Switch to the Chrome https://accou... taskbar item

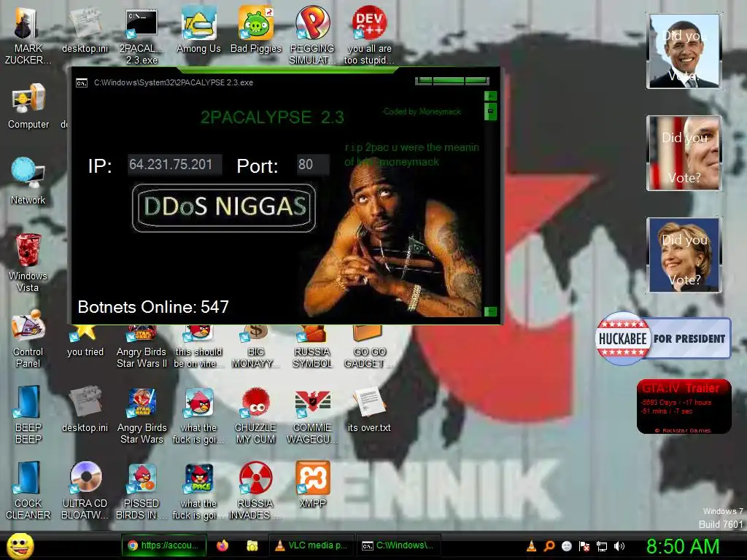coord(164,545)
